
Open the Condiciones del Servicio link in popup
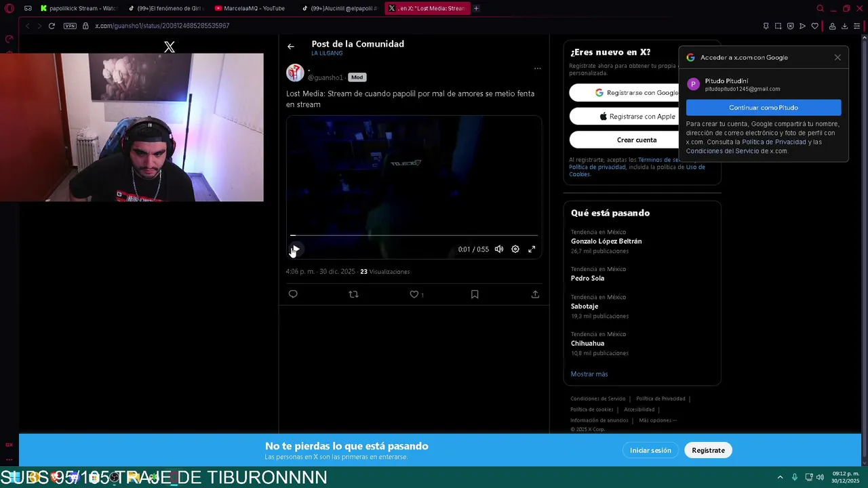click(x=722, y=151)
